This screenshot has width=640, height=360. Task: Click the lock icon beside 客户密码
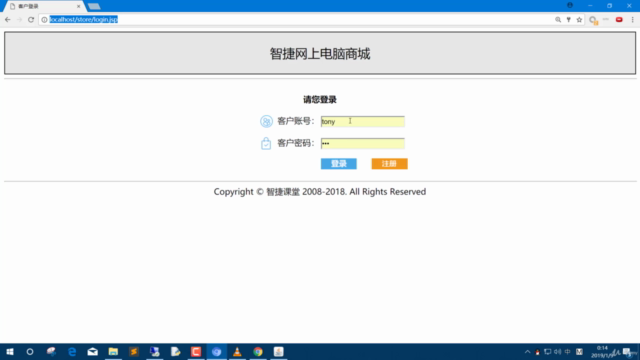pyautogui.click(x=266, y=143)
